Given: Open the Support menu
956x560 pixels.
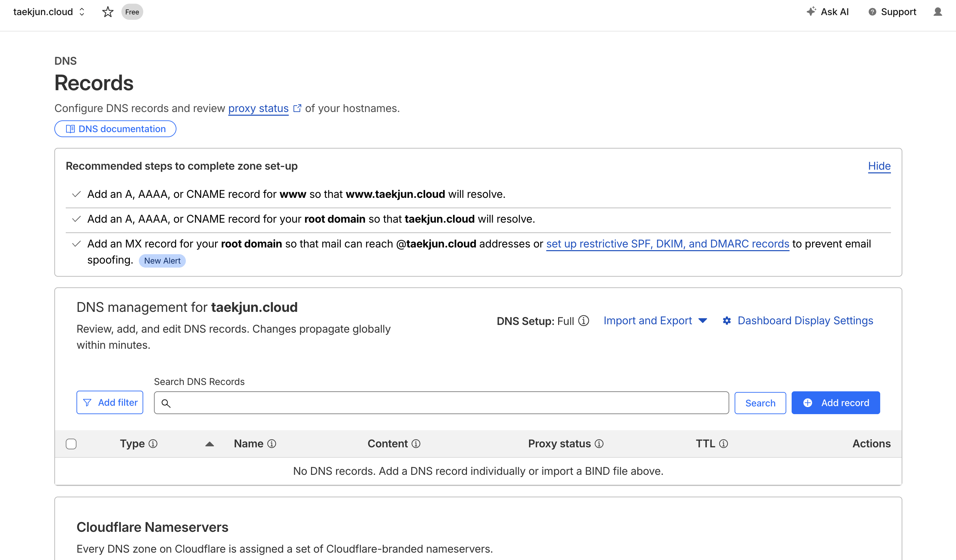Looking at the screenshot, I should [892, 12].
